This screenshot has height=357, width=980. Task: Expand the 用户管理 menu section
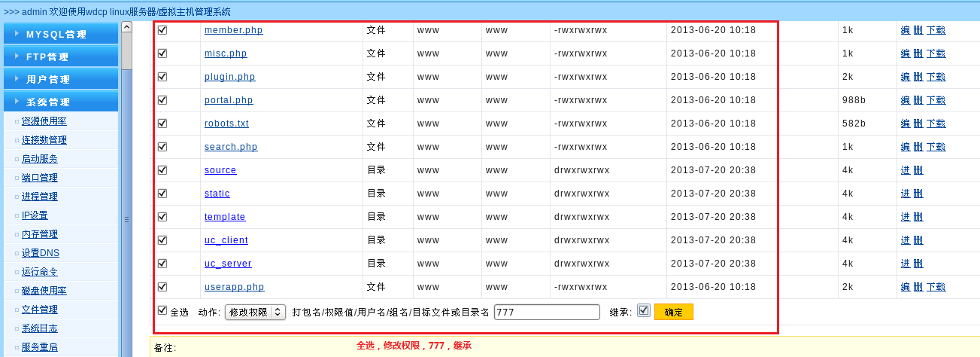[x=61, y=79]
